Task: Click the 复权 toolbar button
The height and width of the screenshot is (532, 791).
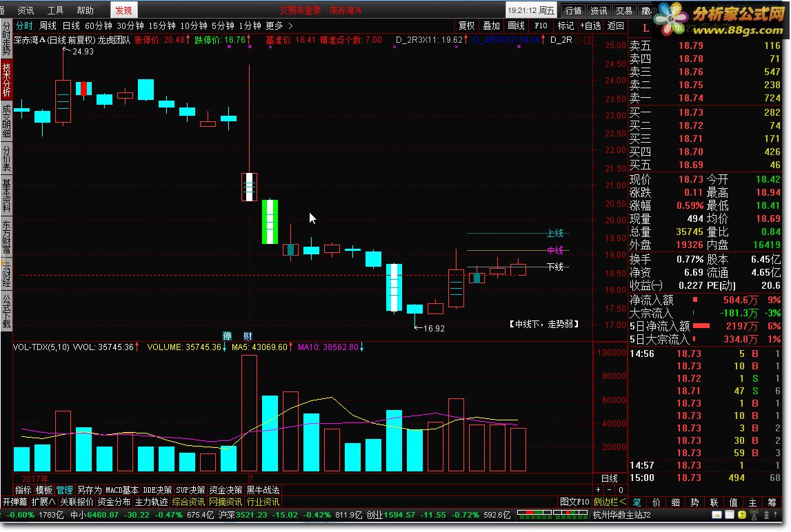Action: (466, 25)
